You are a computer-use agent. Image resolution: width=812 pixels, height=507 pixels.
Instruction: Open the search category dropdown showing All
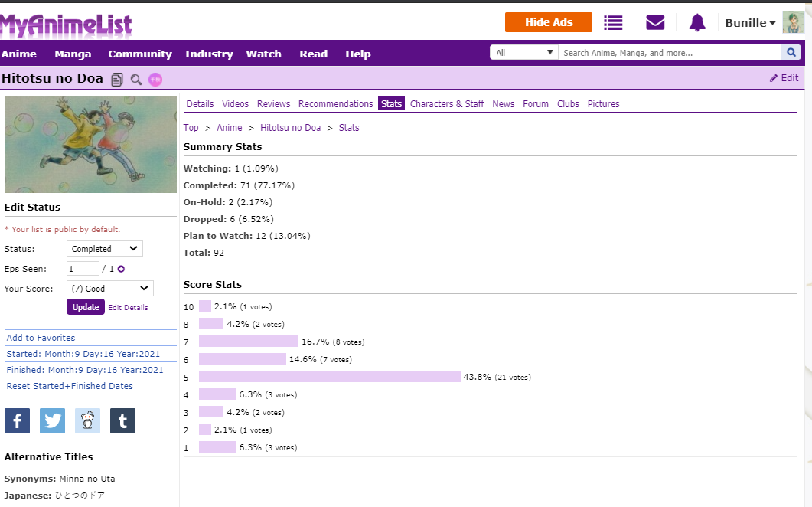pos(524,53)
